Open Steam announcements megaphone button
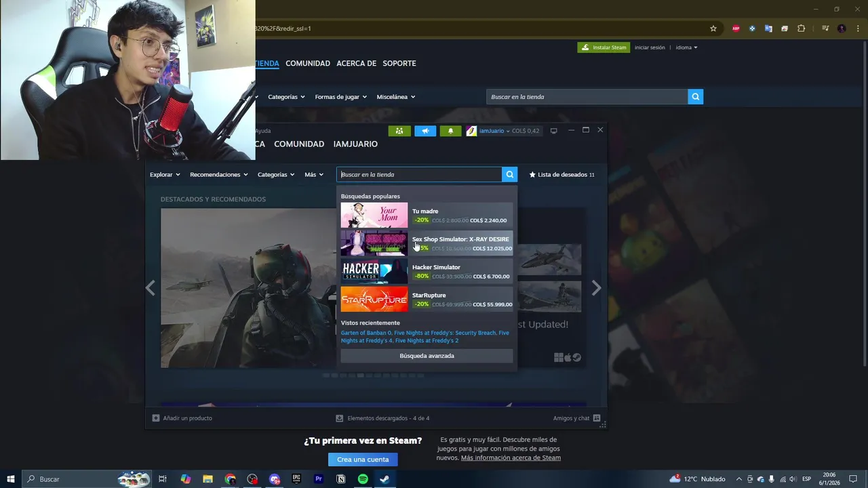 [x=425, y=131]
